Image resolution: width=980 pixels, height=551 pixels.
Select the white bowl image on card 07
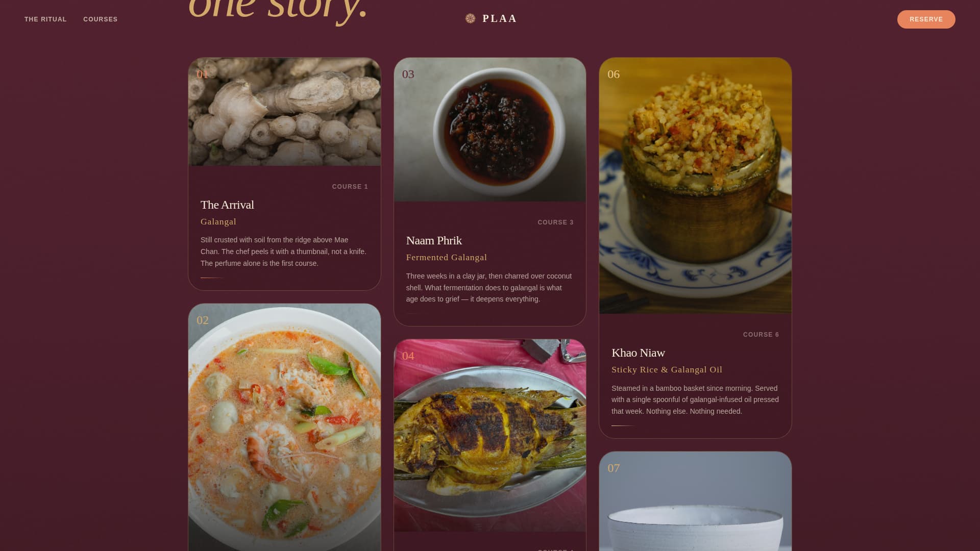coord(695,502)
